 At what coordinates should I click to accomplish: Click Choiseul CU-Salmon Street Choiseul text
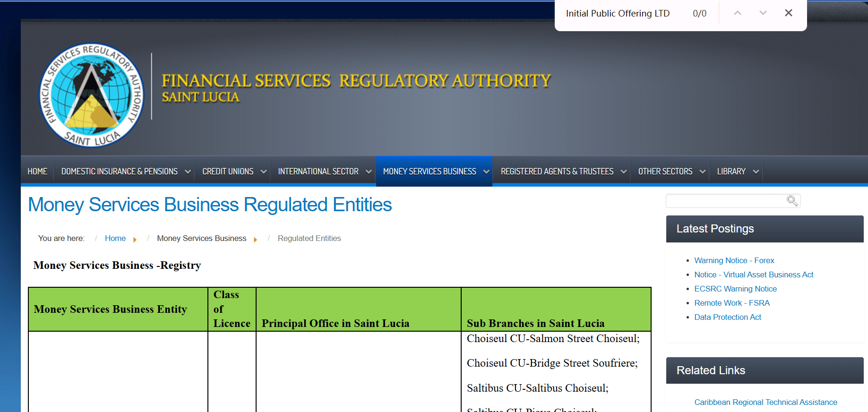pyautogui.click(x=553, y=339)
